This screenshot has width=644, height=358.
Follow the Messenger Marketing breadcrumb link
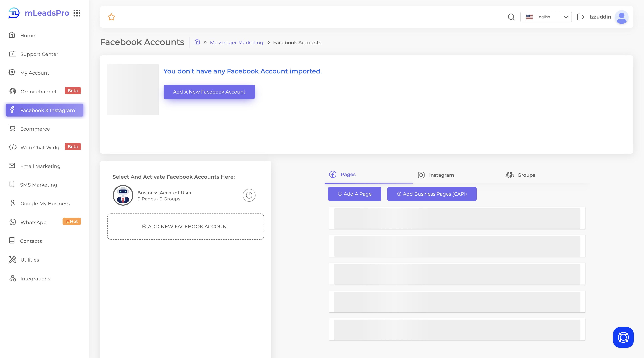[236, 42]
